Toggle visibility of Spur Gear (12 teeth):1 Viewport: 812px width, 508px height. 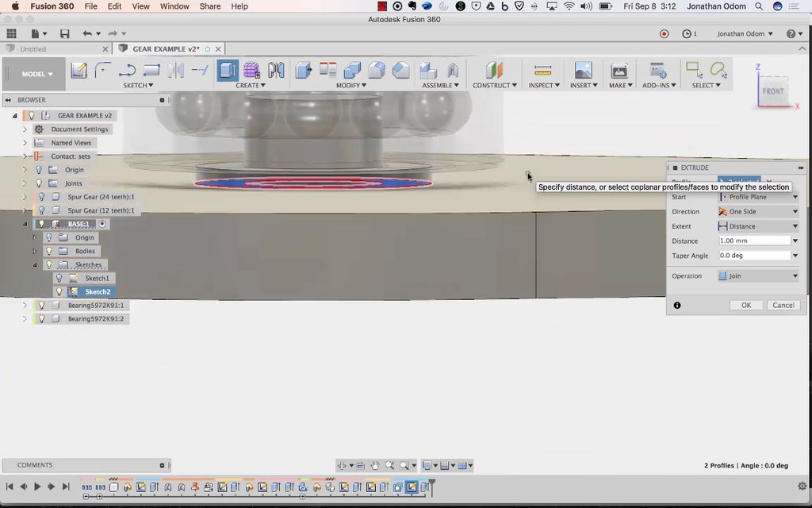tap(42, 210)
